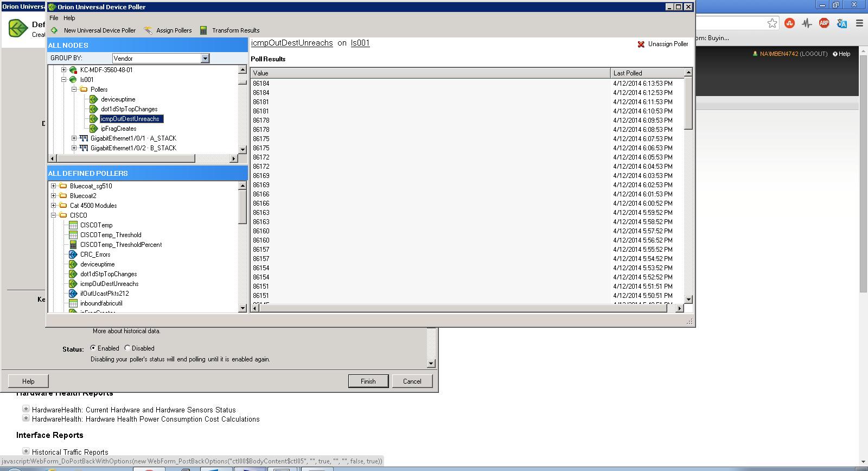Open Assign Pollers

[x=174, y=30]
